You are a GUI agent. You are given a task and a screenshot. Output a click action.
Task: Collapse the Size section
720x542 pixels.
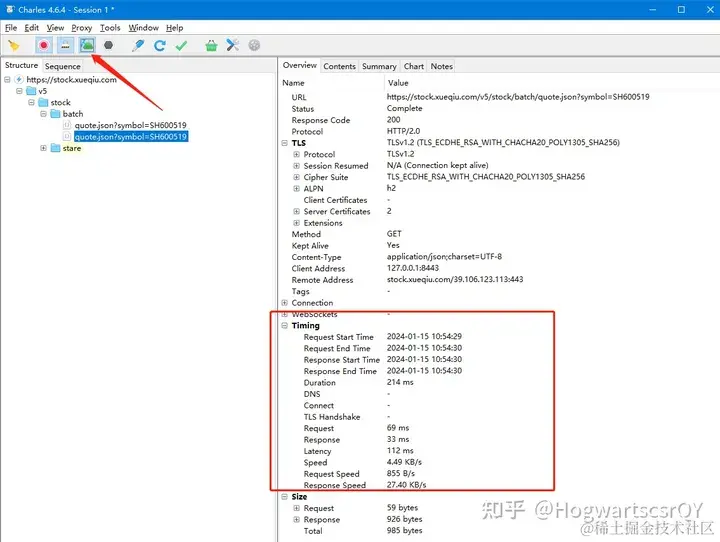(x=285, y=497)
